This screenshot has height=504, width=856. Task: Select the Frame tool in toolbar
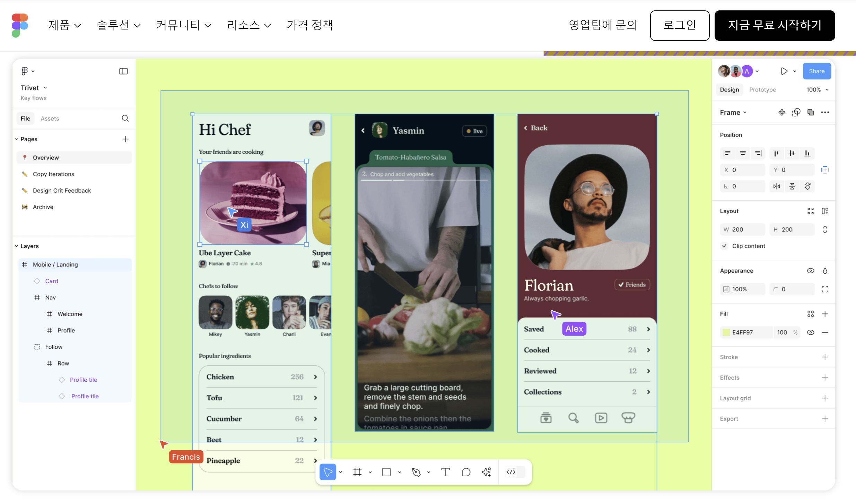(357, 472)
